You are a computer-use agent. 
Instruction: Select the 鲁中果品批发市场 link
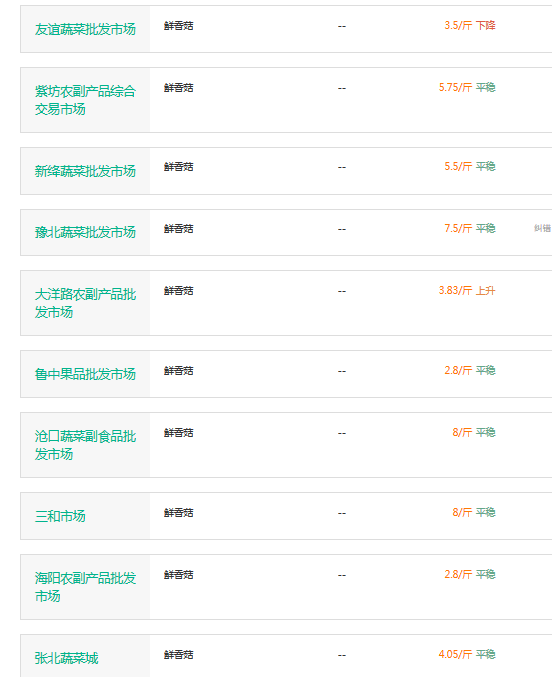pos(85,374)
